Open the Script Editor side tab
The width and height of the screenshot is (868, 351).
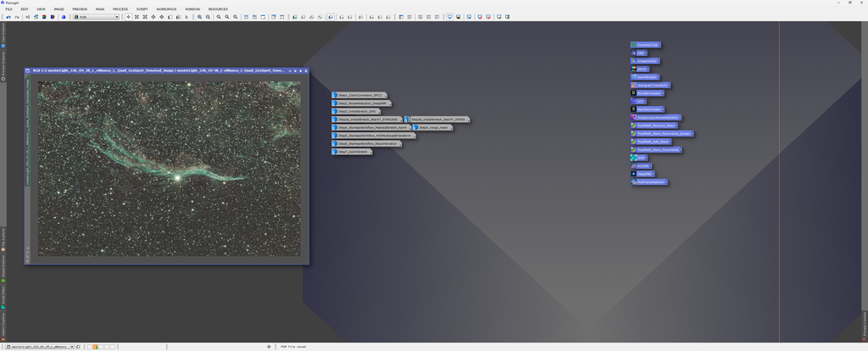point(3,296)
